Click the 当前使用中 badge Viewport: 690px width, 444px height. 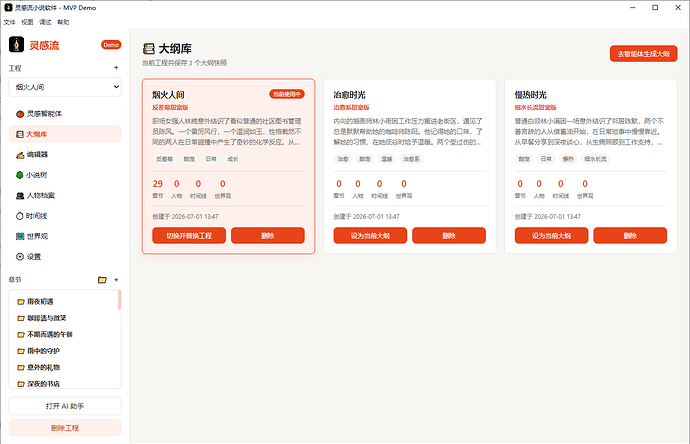click(287, 94)
